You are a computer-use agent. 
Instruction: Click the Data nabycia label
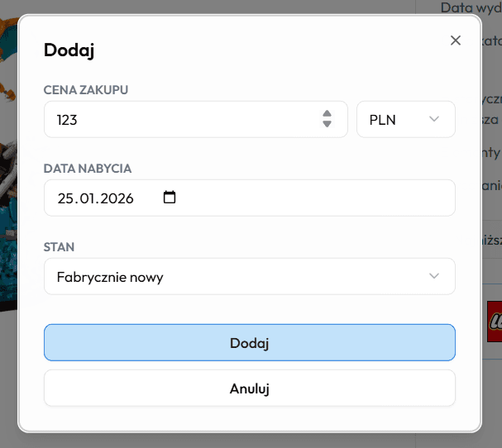click(x=88, y=168)
